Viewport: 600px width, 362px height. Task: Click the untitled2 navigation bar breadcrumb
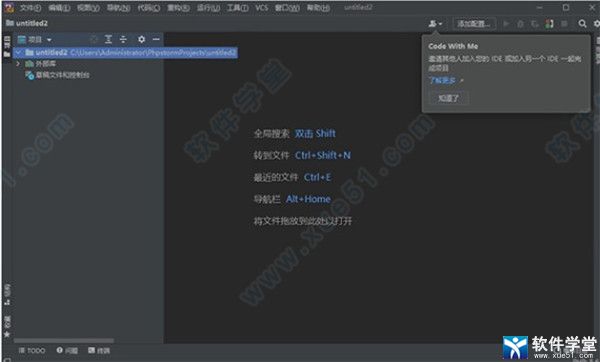coord(27,23)
